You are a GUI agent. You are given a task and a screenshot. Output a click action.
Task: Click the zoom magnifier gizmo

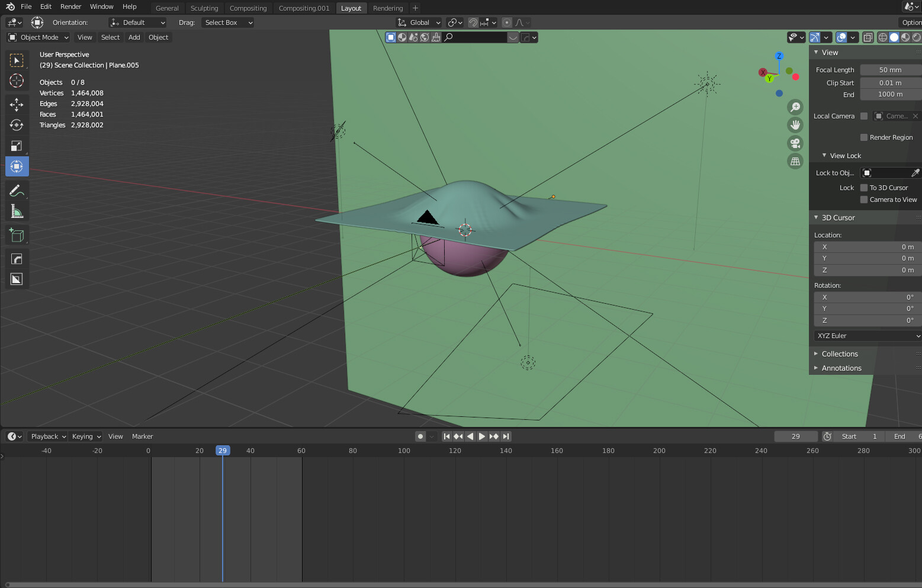point(795,107)
